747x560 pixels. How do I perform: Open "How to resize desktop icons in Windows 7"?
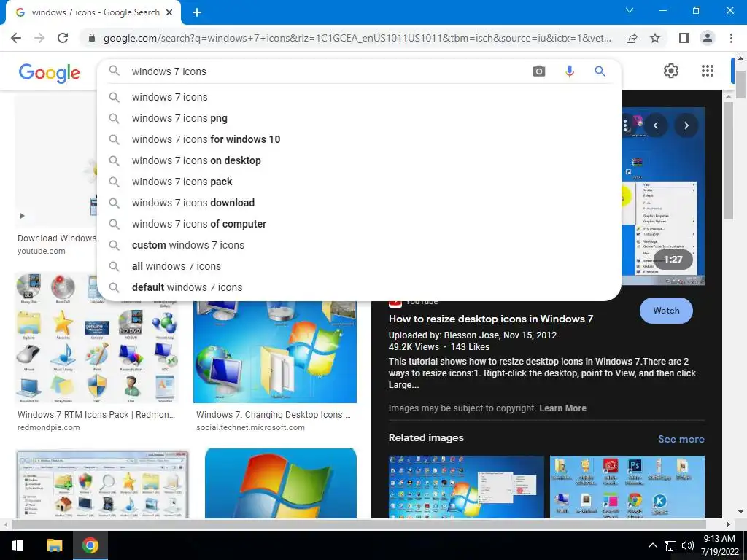[491, 319]
